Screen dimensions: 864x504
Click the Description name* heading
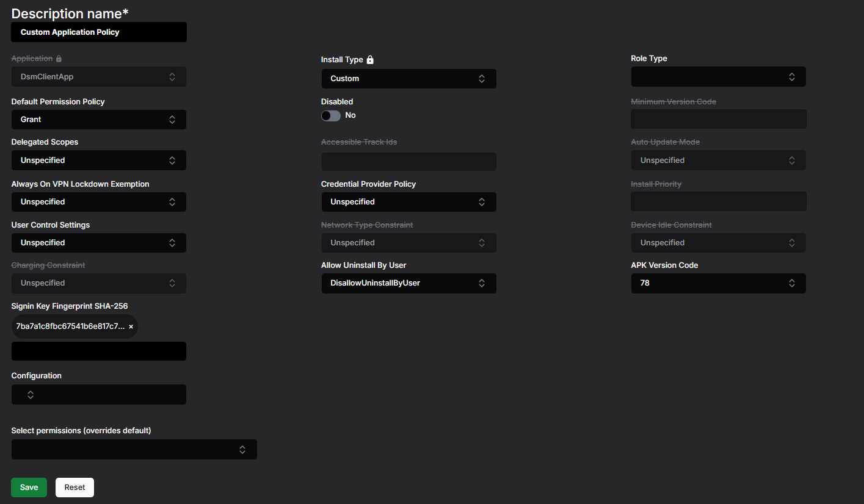tap(70, 13)
